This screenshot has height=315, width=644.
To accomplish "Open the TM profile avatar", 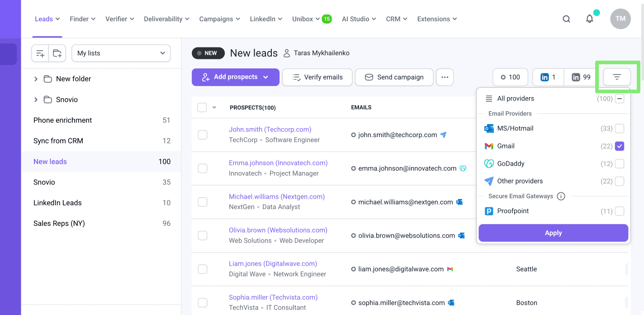I will [x=620, y=19].
